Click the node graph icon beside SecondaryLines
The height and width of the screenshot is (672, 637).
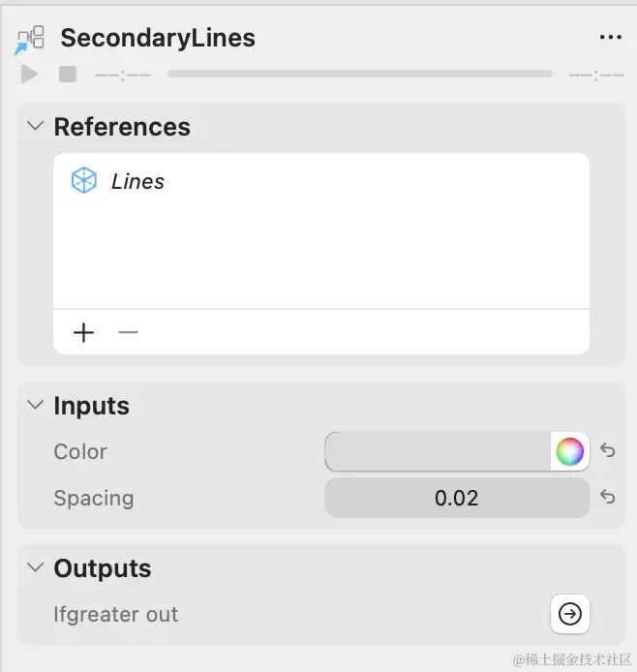click(30, 39)
